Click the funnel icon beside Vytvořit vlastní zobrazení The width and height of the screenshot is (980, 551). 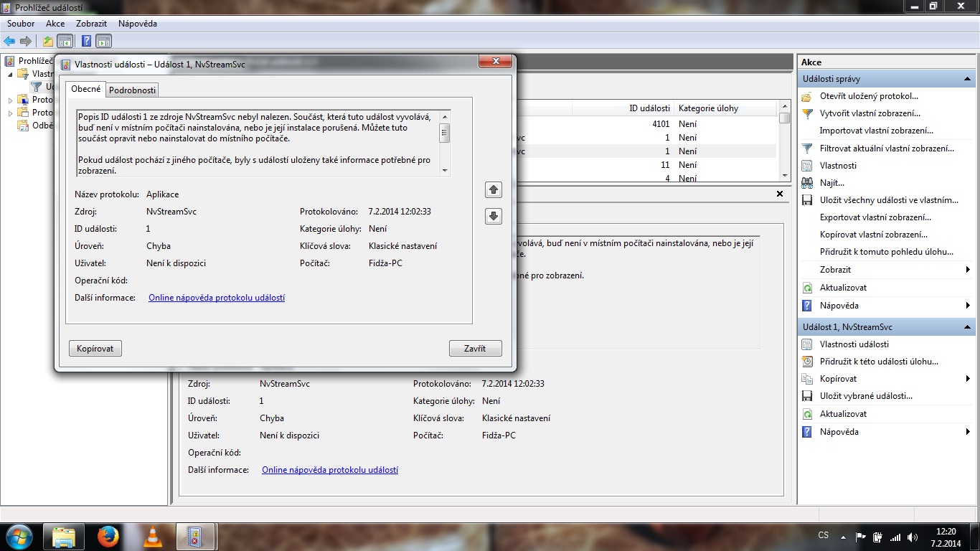tap(807, 113)
